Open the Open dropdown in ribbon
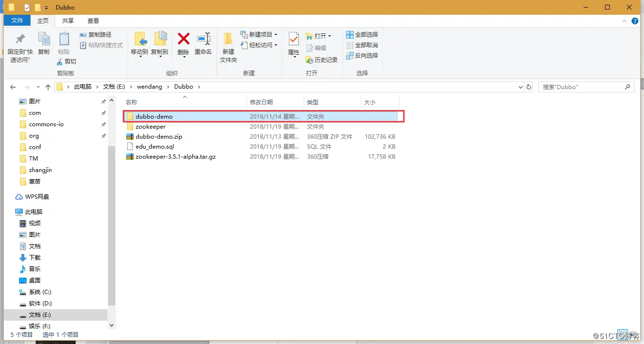Image resolution: width=644 pixels, height=344 pixels. pyautogui.click(x=318, y=36)
